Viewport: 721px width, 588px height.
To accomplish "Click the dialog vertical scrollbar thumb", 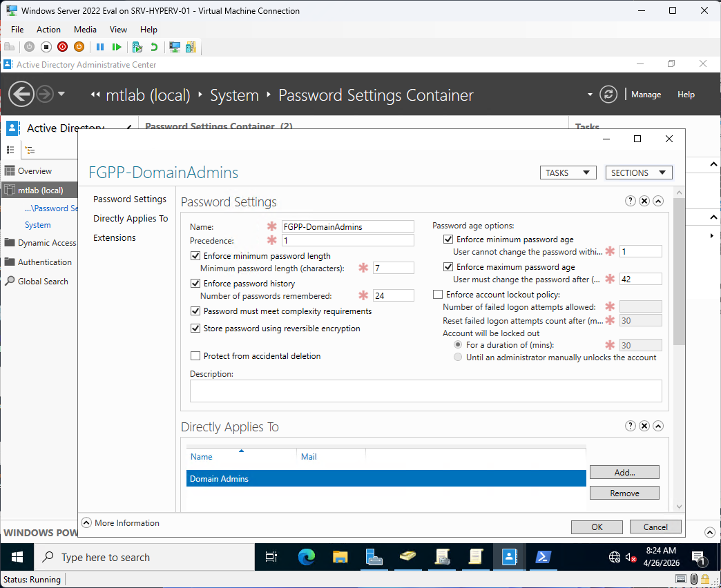I will tap(679, 271).
